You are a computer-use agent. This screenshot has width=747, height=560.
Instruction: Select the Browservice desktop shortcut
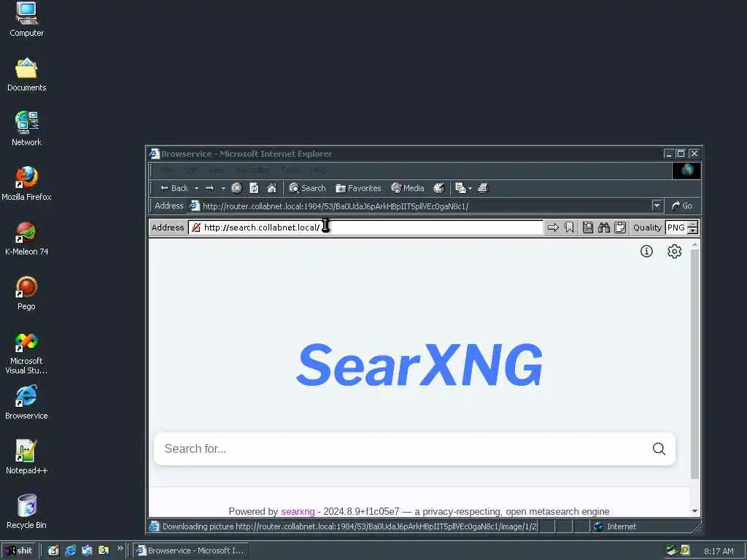click(27, 402)
